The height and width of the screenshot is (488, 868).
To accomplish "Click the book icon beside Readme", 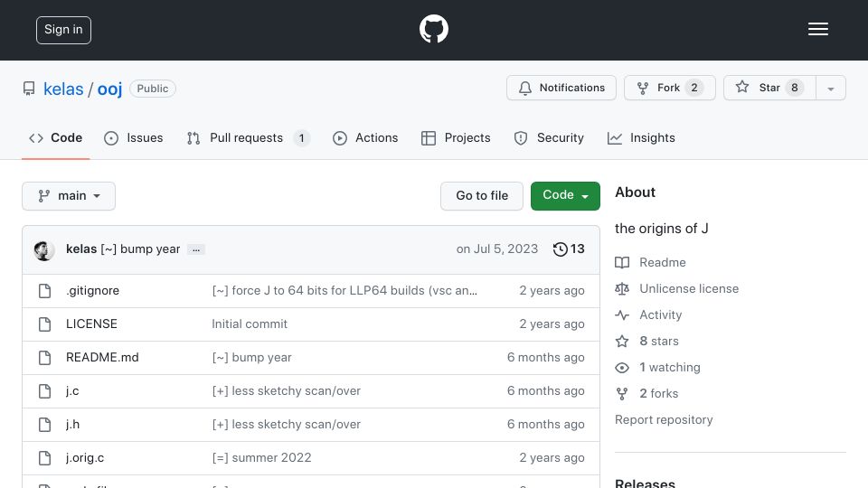I will pyautogui.click(x=622, y=263).
